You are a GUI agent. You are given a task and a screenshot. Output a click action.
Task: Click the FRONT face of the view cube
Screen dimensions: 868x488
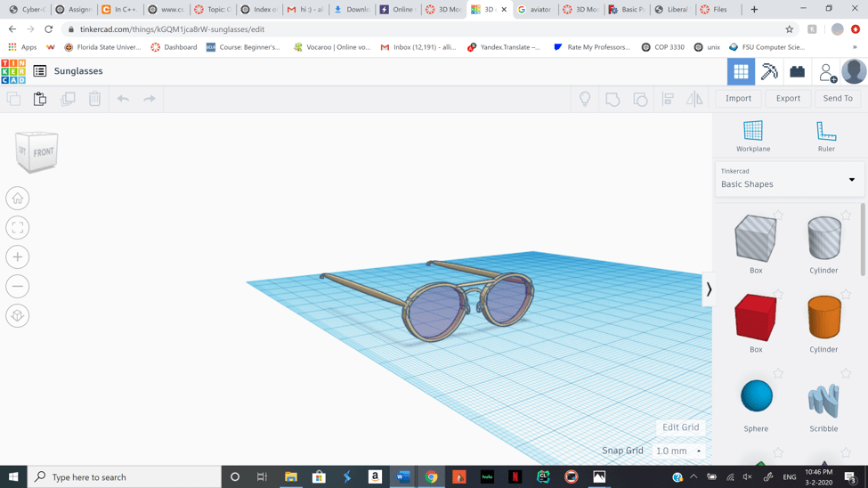[44, 152]
